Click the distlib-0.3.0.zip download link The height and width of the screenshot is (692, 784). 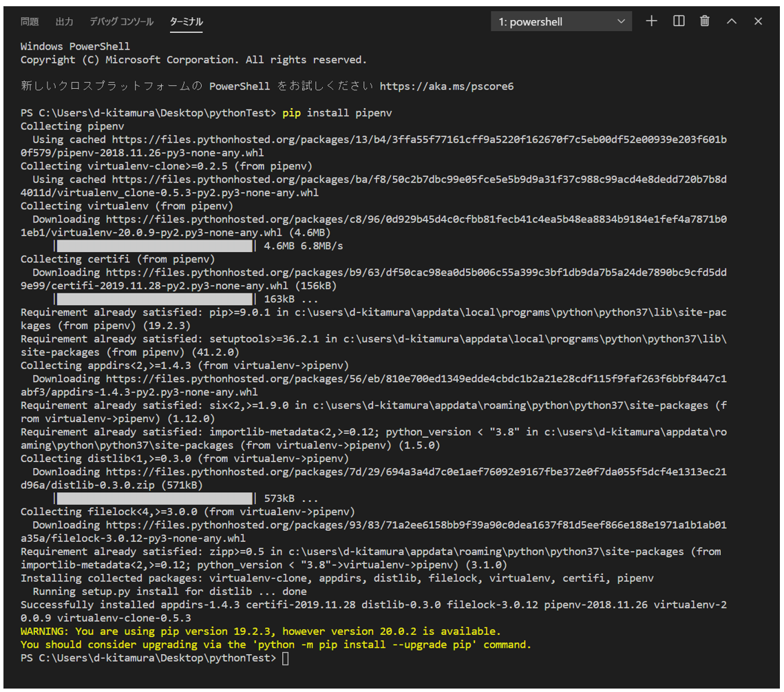(x=374, y=479)
